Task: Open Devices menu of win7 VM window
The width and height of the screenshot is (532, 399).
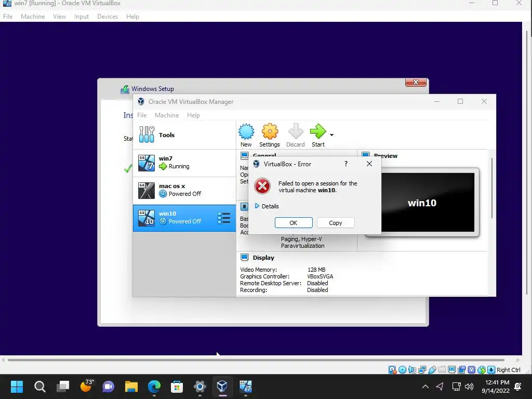Action: pyautogui.click(x=108, y=16)
